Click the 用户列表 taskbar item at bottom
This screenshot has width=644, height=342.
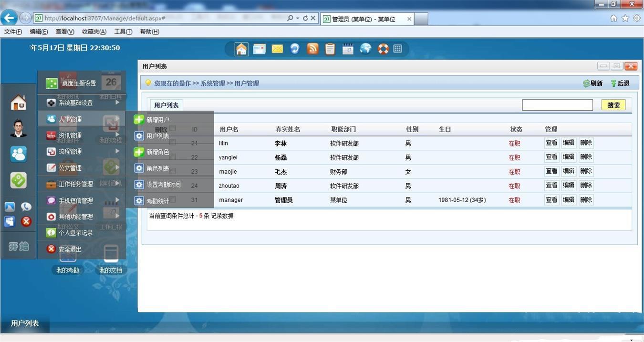coord(25,323)
